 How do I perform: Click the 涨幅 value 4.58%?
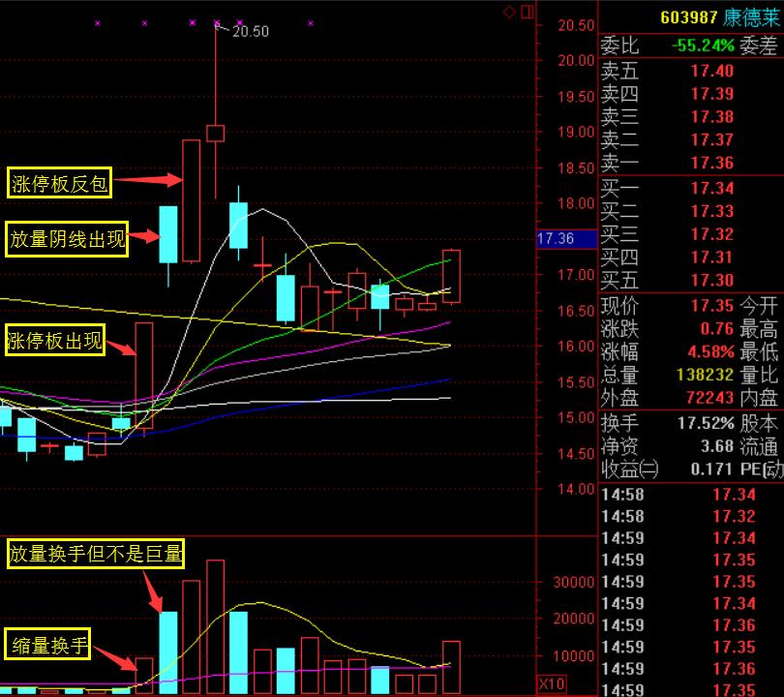tap(711, 351)
